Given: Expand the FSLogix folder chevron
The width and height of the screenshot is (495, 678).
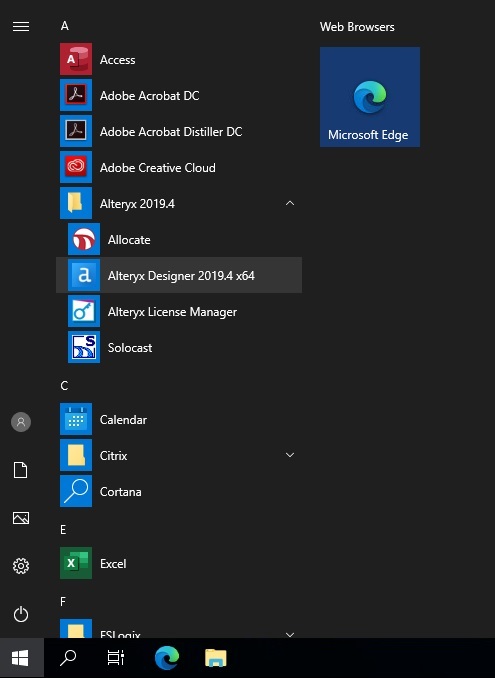Looking at the screenshot, I should pos(290,634).
